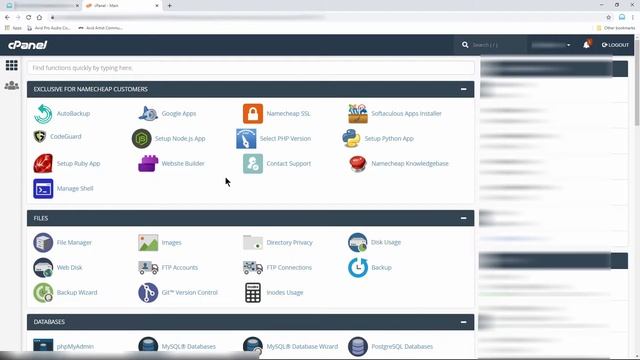Click the Setup Node.js App icon
Screen dimensions: 640x360
(x=141, y=138)
